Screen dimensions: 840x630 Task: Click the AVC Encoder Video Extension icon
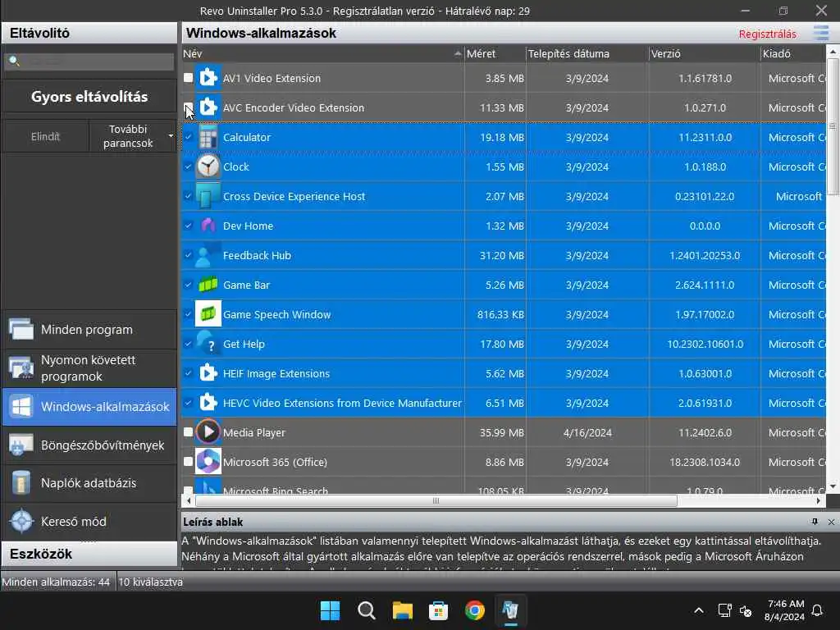208,107
